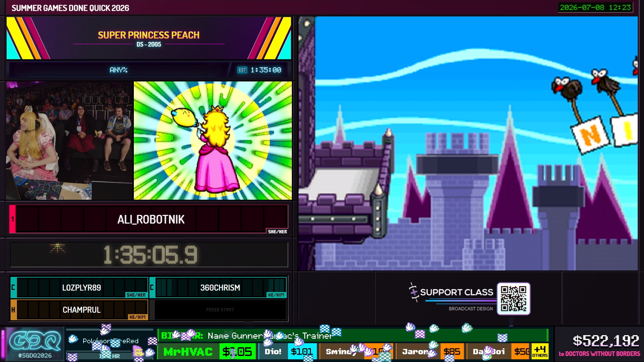Click the player 1 badge beside ALI_ROBOTNIK
Viewport: 644px width, 362px height.
point(12,219)
